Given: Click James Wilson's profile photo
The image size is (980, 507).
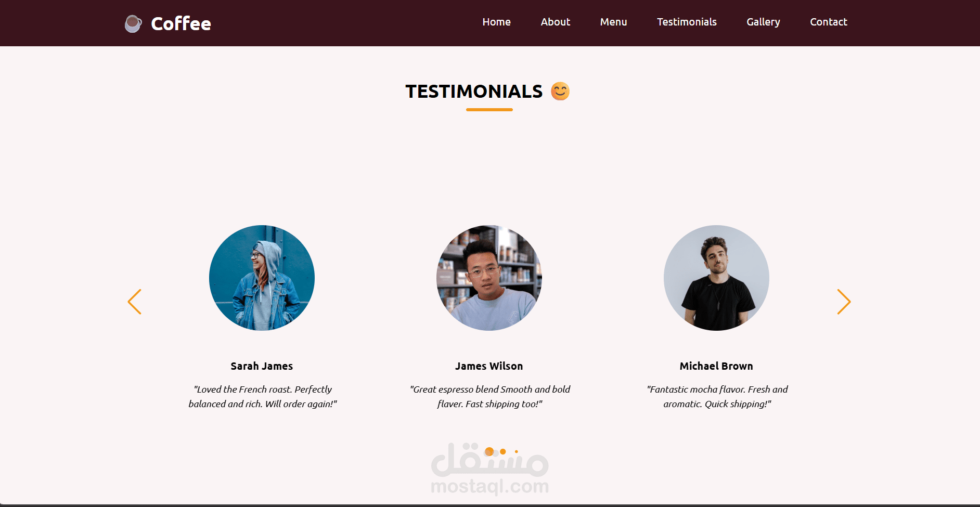Looking at the screenshot, I should tap(489, 278).
